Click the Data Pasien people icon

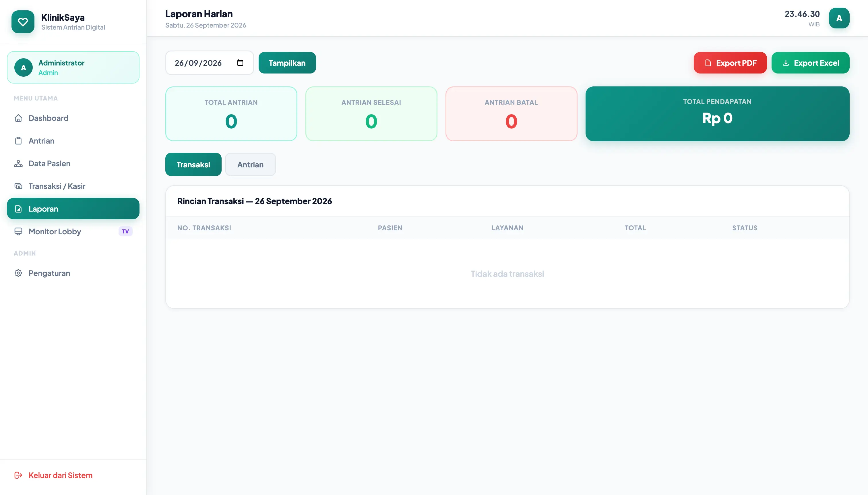[18, 164]
